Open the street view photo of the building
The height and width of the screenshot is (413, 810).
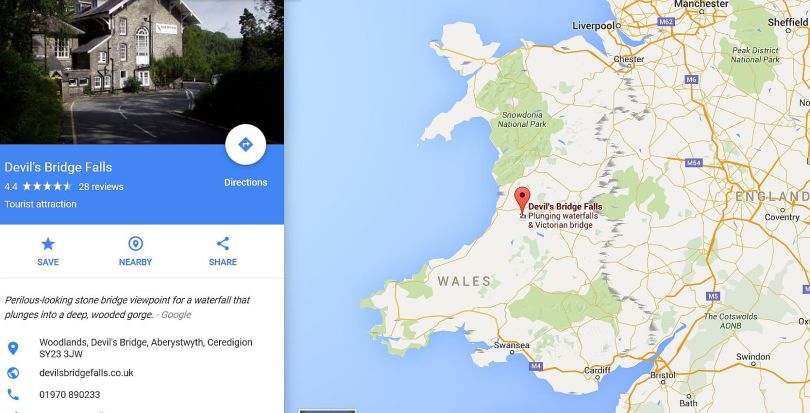[x=142, y=72]
